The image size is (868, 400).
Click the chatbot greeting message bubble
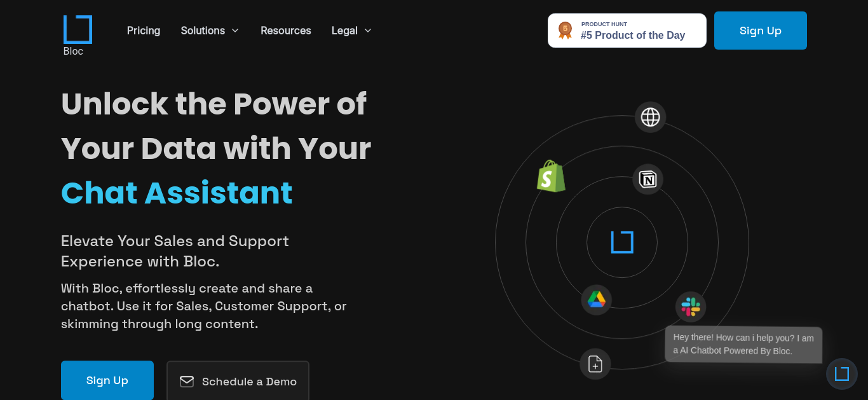[743, 345]
